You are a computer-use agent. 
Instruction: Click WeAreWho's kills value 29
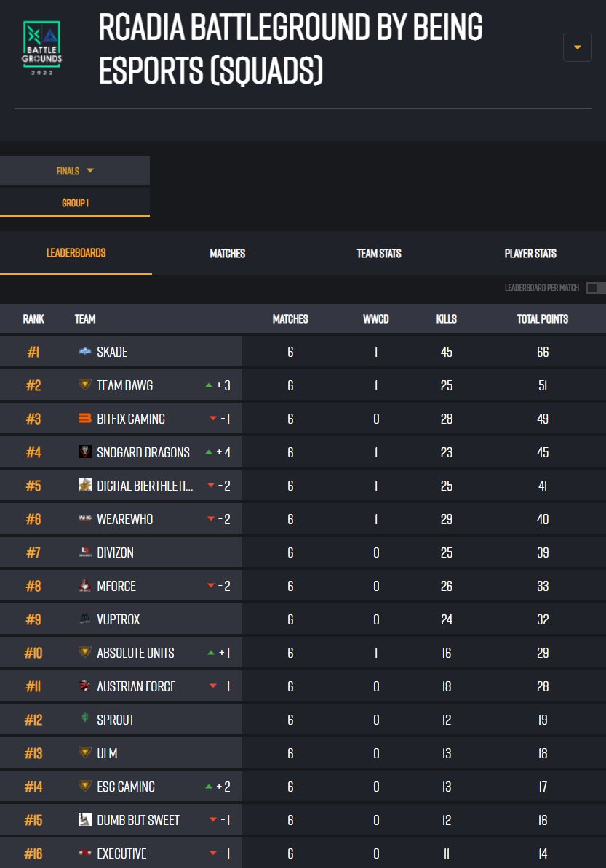[447, 519]
